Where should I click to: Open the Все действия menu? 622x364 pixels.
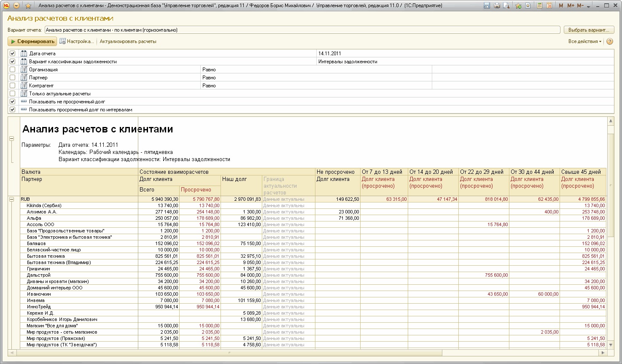click(x=585, y=41)
